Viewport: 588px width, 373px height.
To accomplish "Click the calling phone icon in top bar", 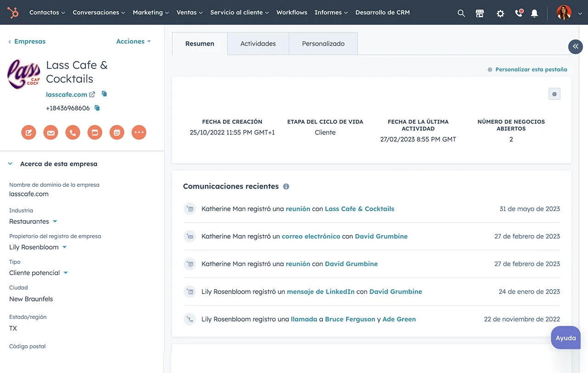I will [519, 13].
